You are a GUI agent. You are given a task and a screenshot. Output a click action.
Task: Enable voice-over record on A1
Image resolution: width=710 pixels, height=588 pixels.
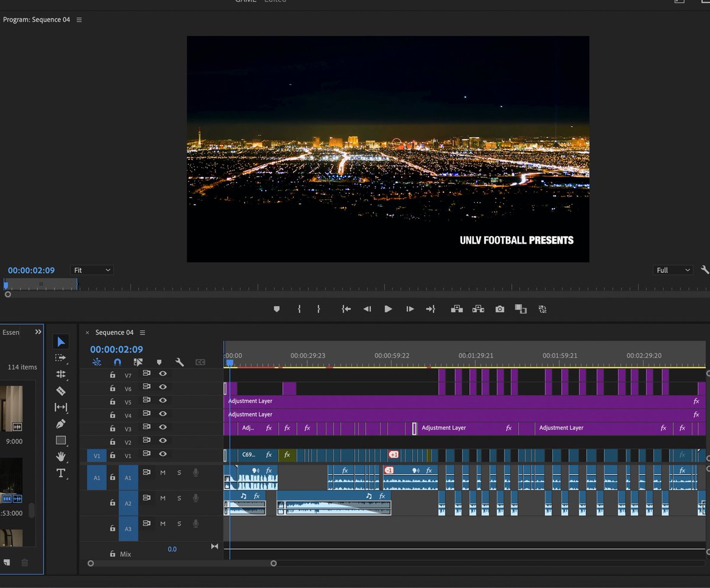point(195,472)
